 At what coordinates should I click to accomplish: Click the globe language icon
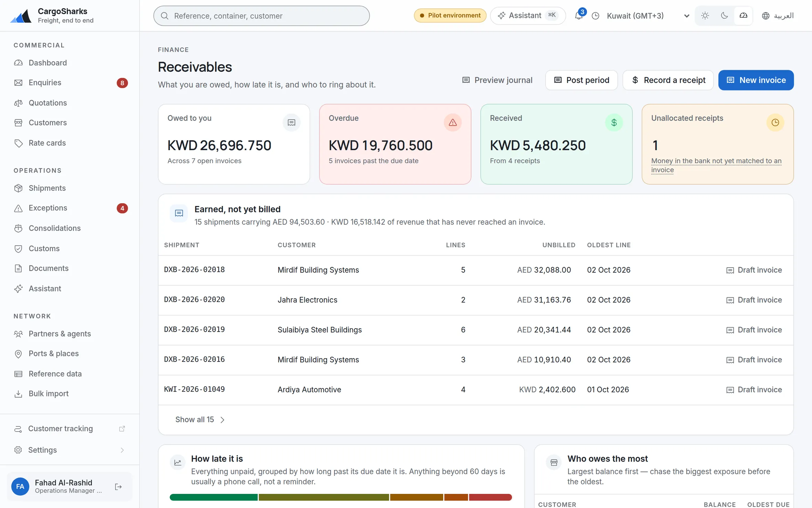pos(766,16)
